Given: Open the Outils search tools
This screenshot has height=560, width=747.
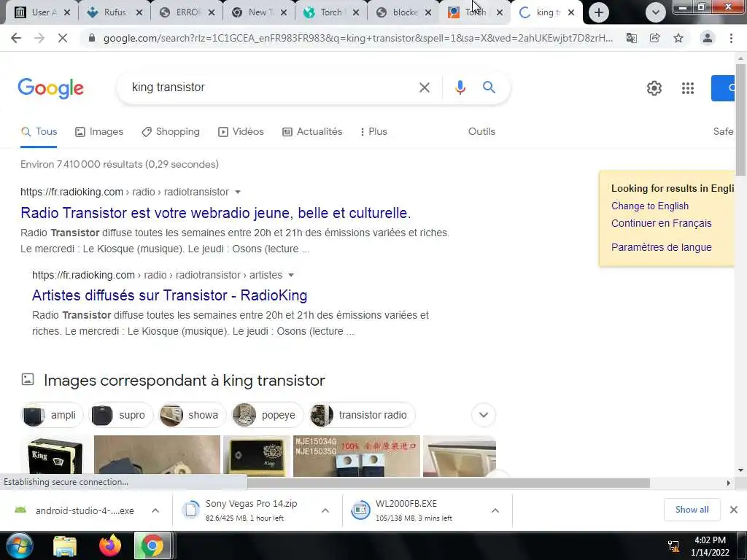Looking at the screenshot, I should [481, 131].
